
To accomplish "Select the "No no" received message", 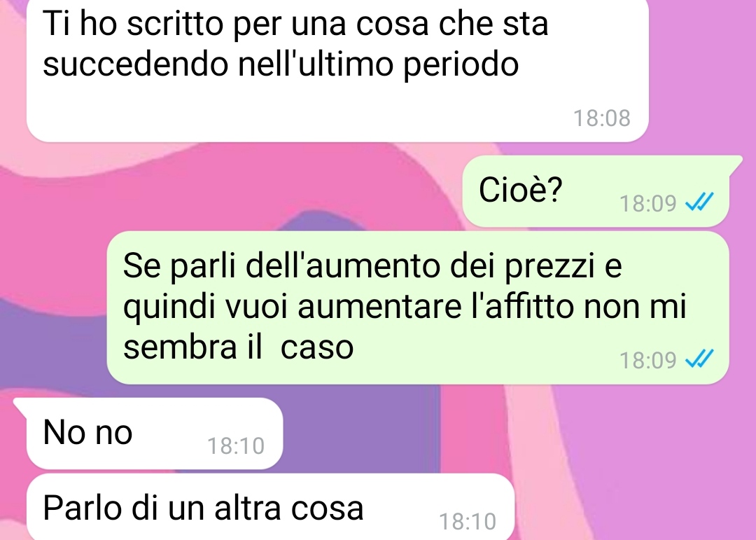I will click(154, 433).
